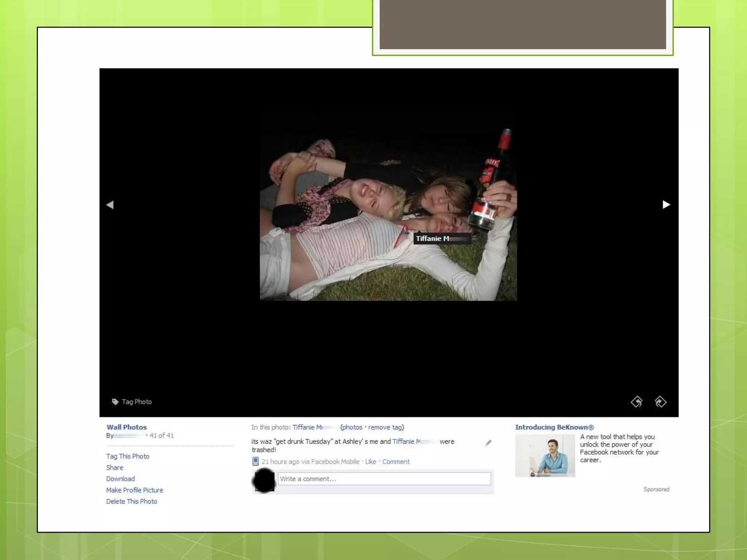Open tagged person's photos link
The height and width of the screenshot is (560, 747).
coord(352,427)
